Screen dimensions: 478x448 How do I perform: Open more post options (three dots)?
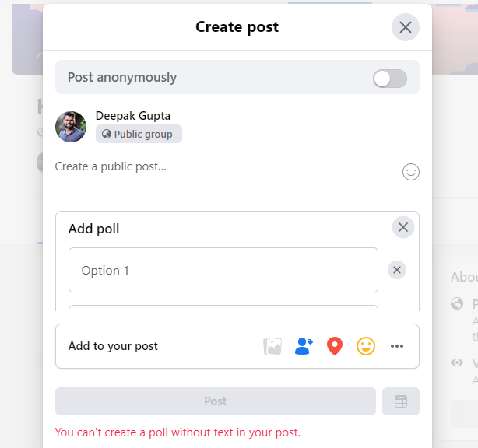[397, 346]
